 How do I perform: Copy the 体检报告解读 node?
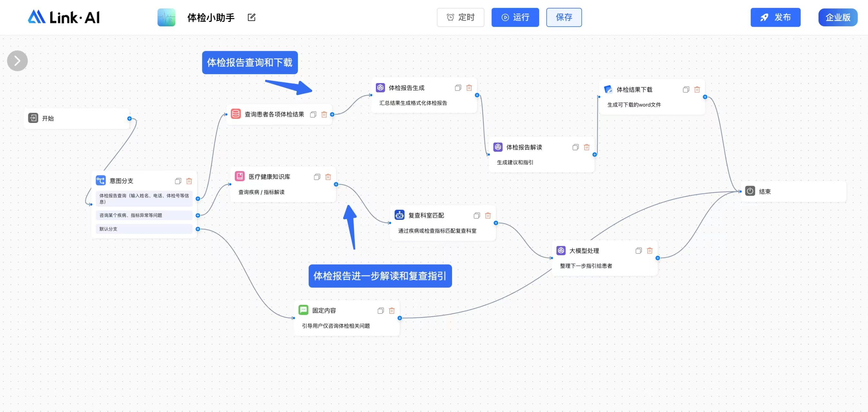point(575,147)
